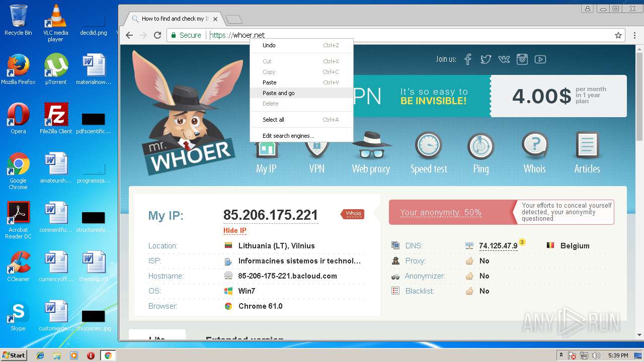Reload the page with refresh icon
Image resolution: width=644 pixels, height=362 pixels.
click(157, 35)
